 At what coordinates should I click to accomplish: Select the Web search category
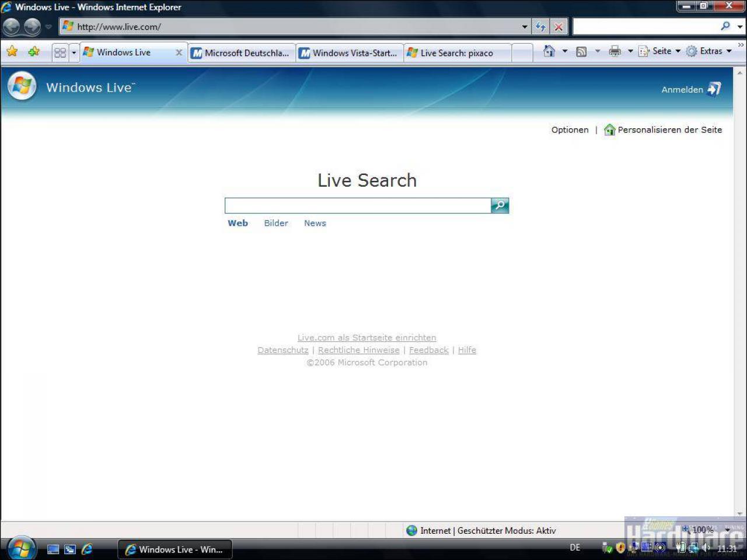pyautogui.click(x=238, y=223)
